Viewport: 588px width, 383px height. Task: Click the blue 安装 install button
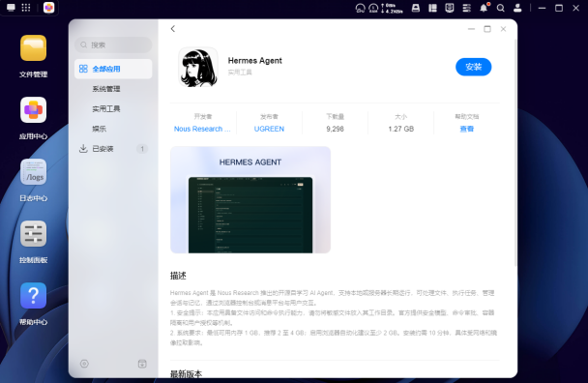473,67
